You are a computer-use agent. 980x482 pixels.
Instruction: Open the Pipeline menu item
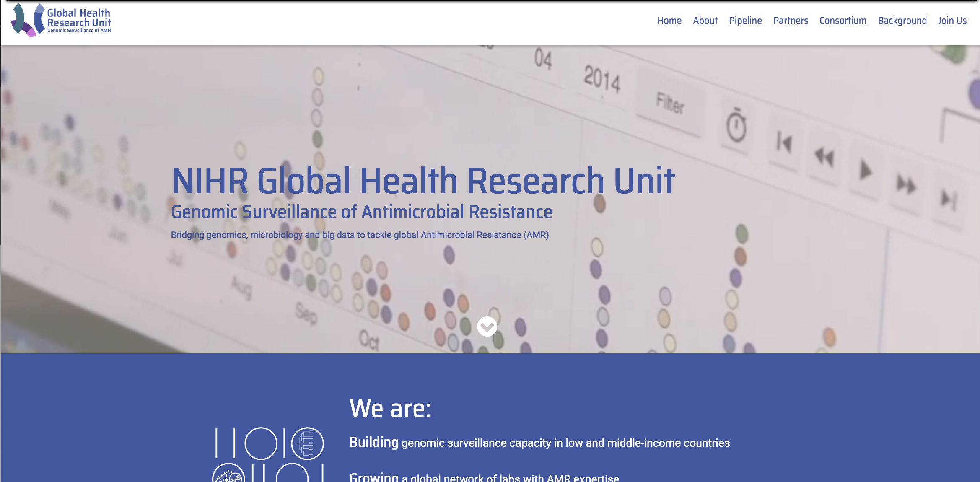click(x=745, y=21)
